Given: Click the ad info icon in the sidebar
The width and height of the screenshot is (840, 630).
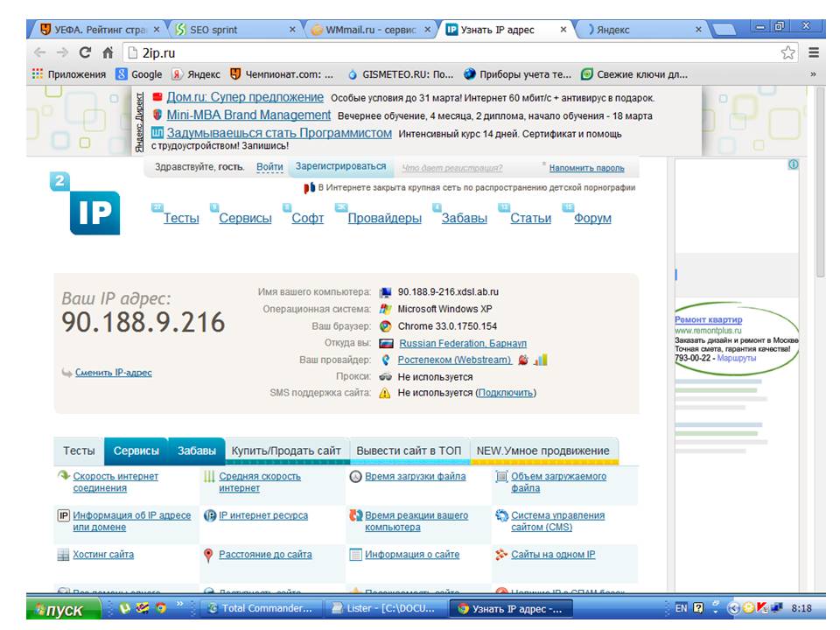Looking at the screenshot, I should (x=794, y=164).
